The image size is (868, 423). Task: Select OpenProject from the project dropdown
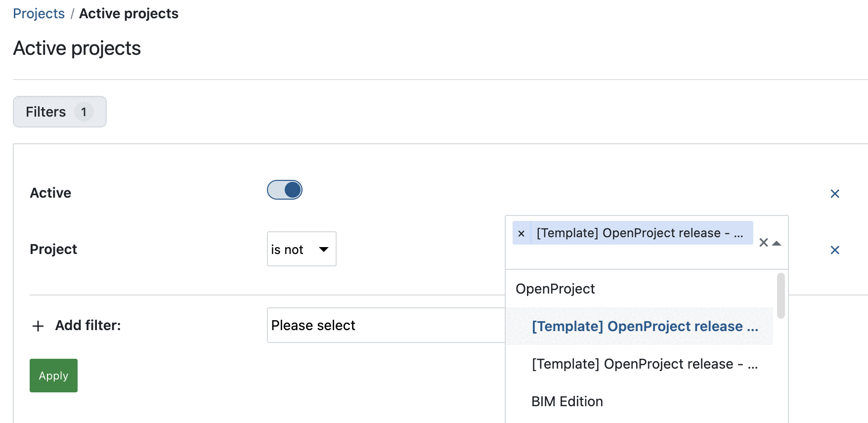(555, 289)
